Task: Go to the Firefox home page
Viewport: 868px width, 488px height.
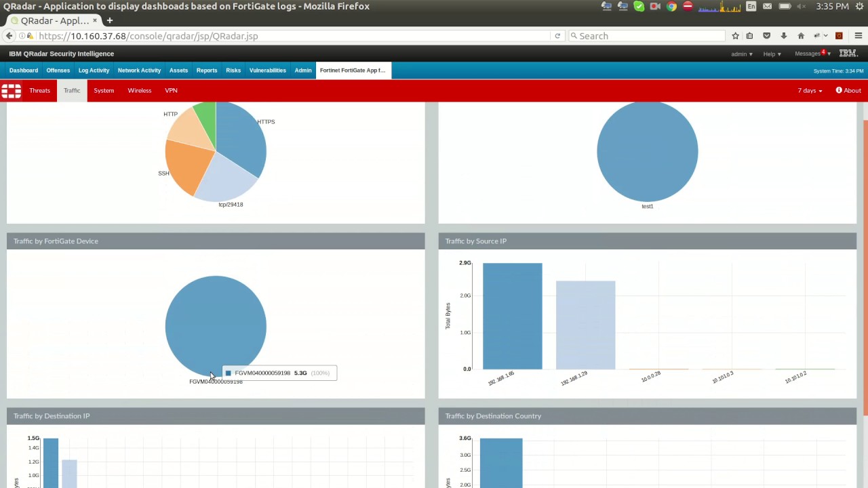Action: [801, 36]
